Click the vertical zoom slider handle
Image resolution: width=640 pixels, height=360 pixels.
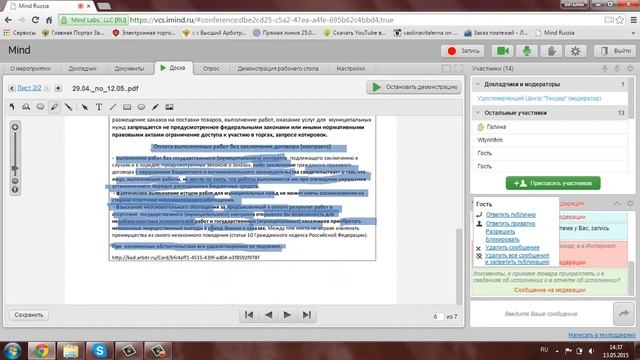coord(15,168)
